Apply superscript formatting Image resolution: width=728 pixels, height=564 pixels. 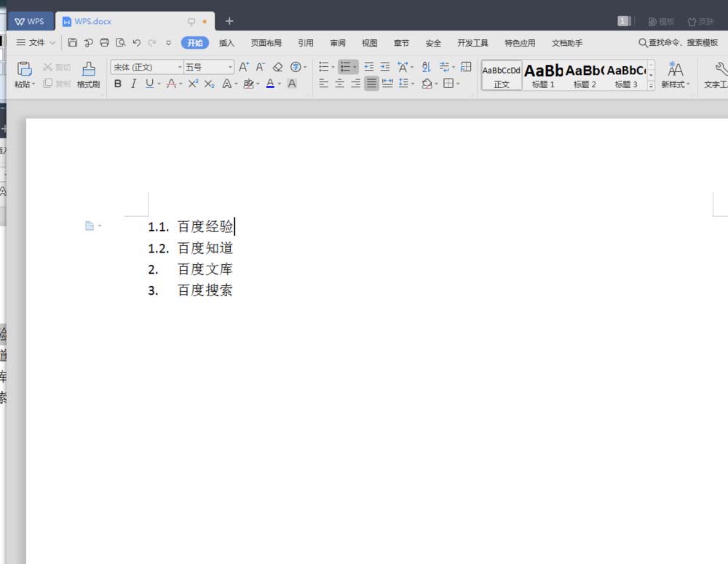[x=193, y=84]
